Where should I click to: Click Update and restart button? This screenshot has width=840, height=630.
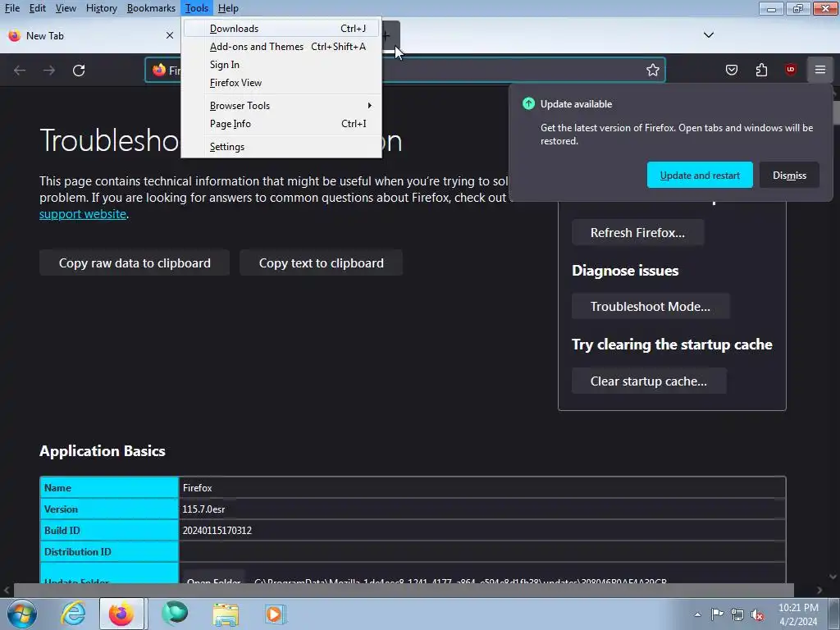click(699, 176)
